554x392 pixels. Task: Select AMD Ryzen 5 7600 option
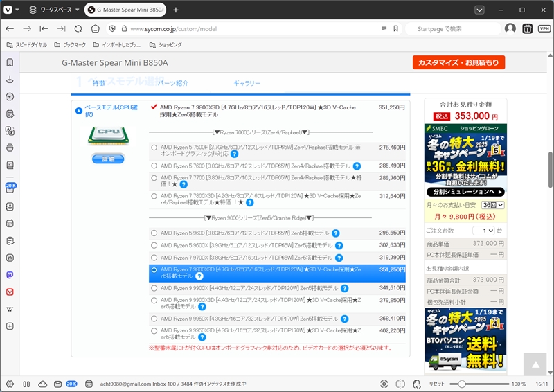(154, 166)
